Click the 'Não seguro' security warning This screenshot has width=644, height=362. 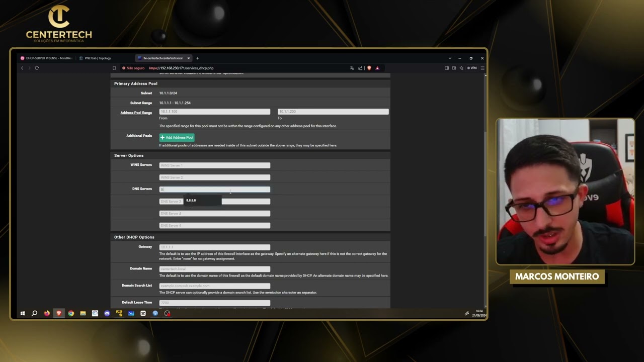(x=133, y=68)
